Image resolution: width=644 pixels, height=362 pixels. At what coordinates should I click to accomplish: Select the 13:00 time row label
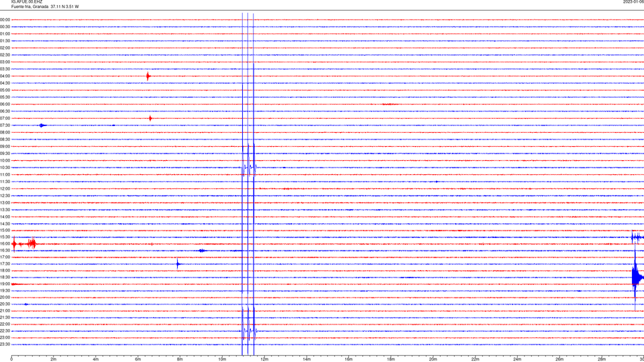tap(5, 202)
